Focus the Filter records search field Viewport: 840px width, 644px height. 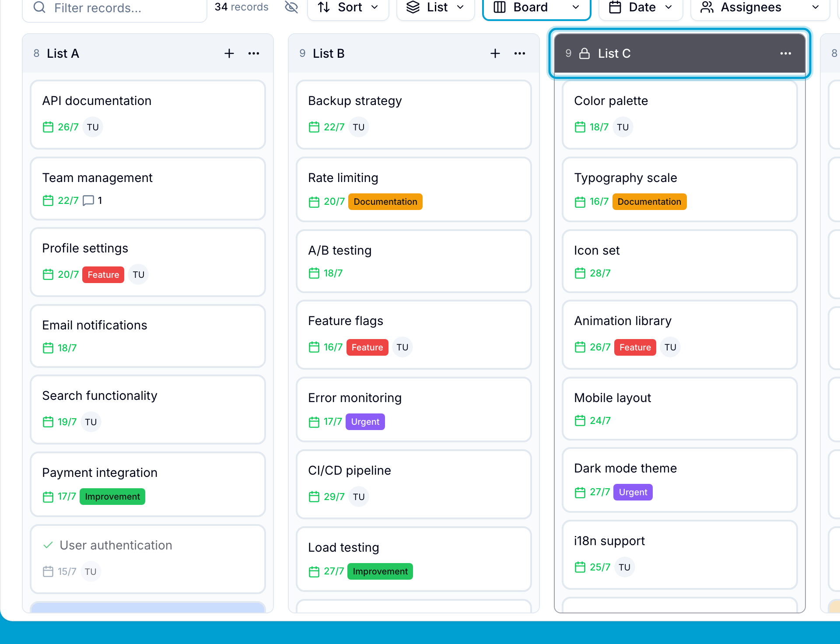pyautogui.click(x=115, y=8)
